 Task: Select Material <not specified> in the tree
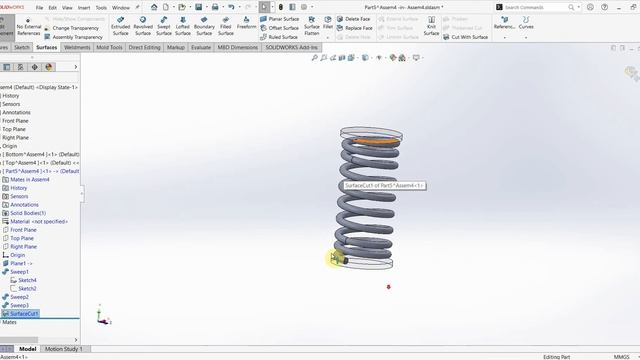[x=35, y=222]
